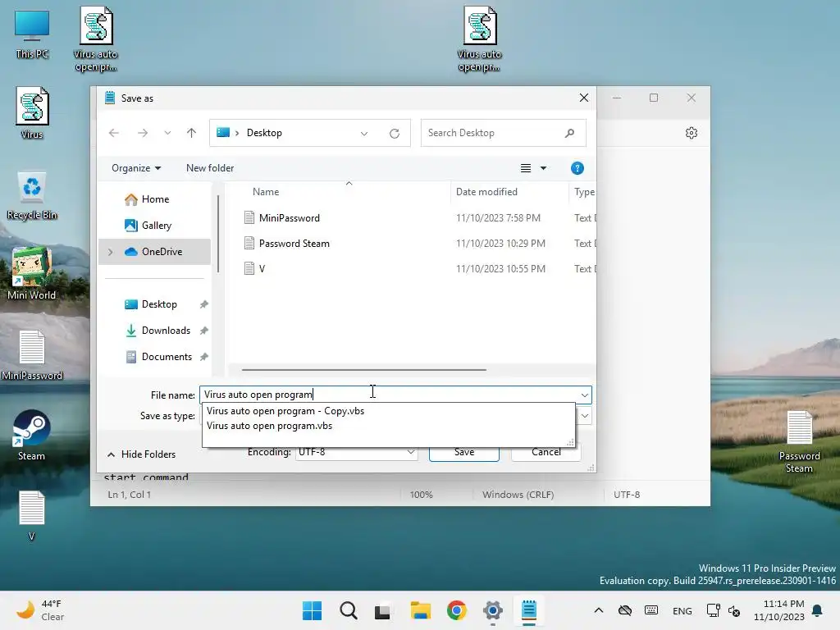
Task: Open the notification bell in the system tray
Action: [x=818, y=610]
